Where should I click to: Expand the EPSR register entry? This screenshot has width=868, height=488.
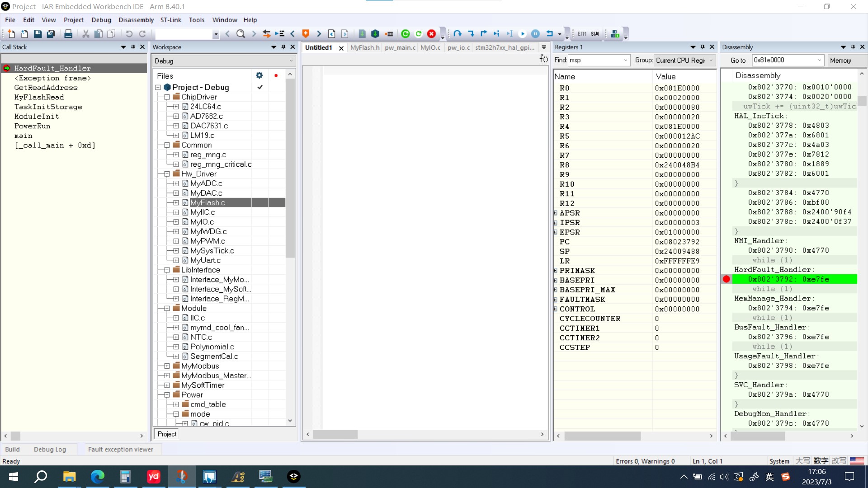(x=557, y=232)
